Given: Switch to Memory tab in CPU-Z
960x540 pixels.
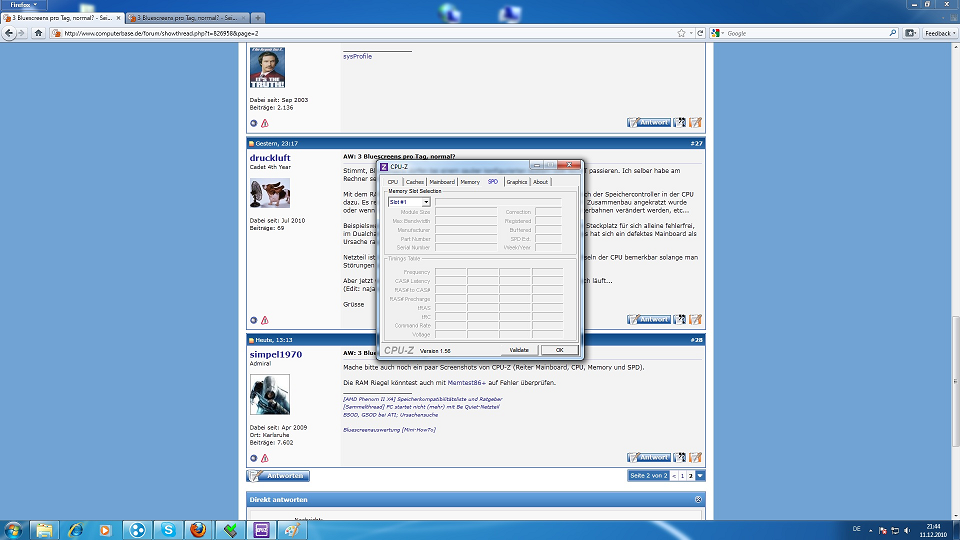Looking at the screenshot, I should [470, 182].
